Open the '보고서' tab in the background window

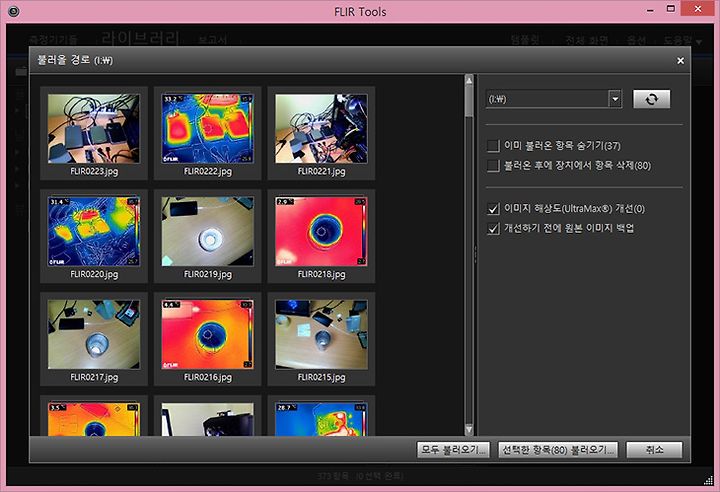(213, 40)
